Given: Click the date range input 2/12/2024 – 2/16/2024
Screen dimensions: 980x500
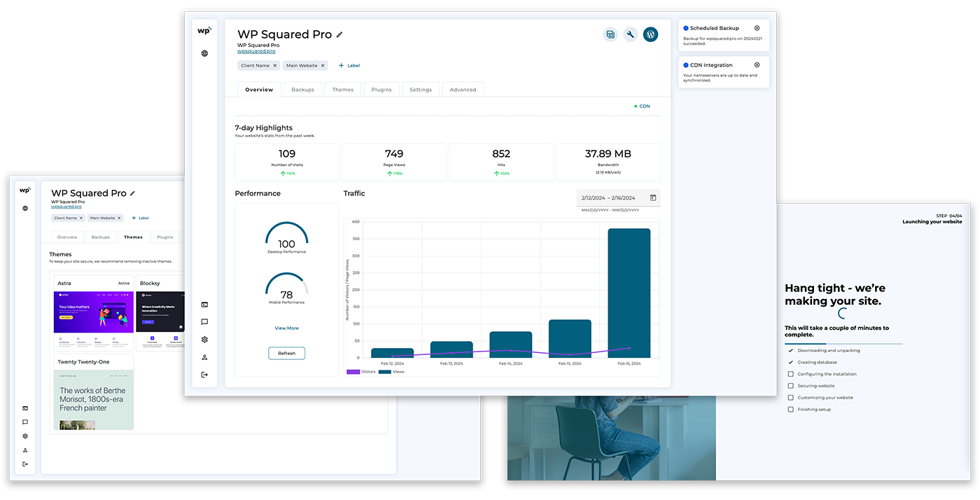Looking at the screenshot, I should (618, 197).
